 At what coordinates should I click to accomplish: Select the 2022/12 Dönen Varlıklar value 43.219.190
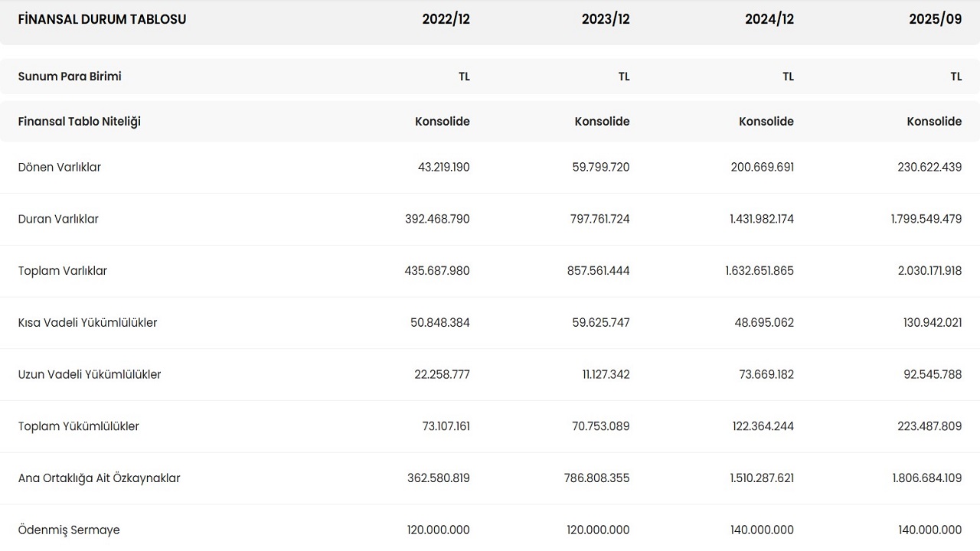pos(443,167)
